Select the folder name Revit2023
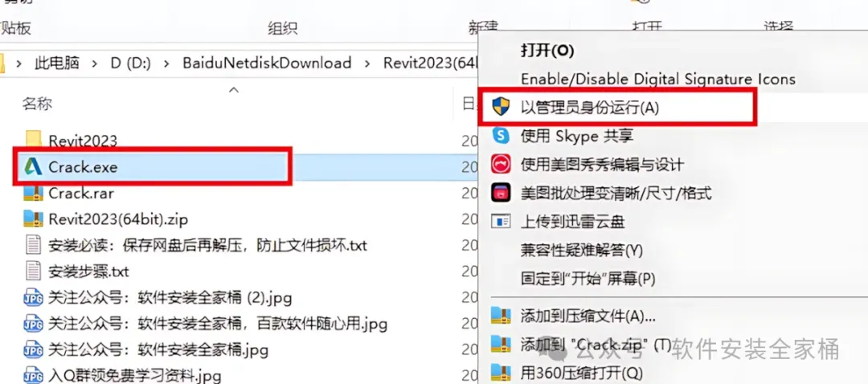 (x=83, y=141)
